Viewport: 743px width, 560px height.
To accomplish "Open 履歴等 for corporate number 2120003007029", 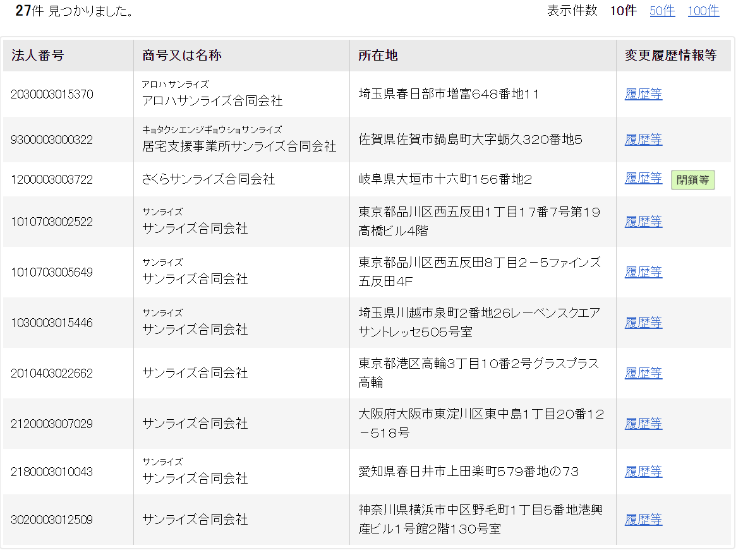I will [x=643, y=423].
